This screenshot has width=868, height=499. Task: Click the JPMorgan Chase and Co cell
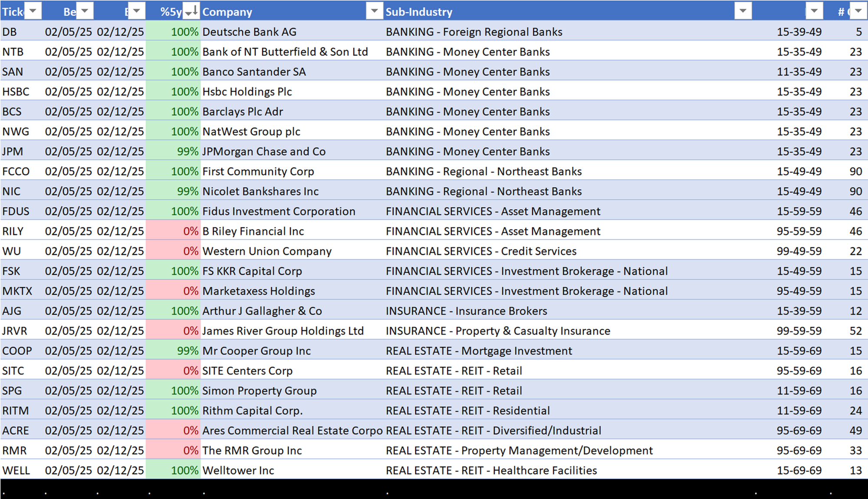[264, 152]
